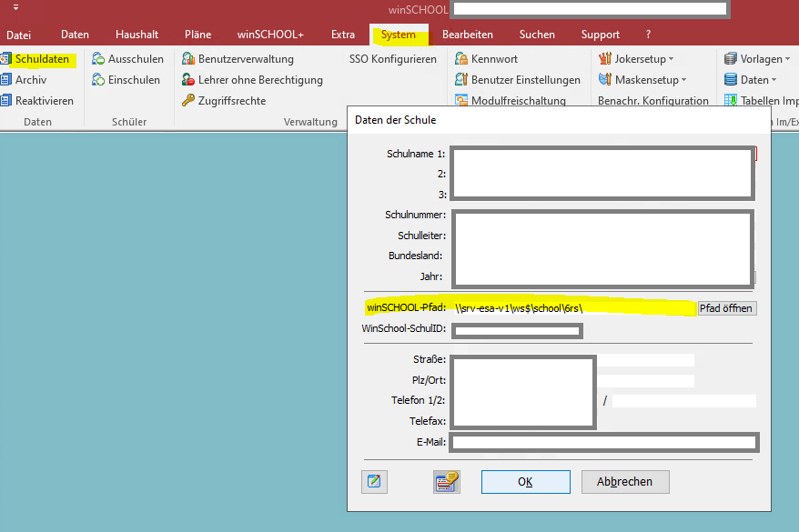Screen dimensions: 799x532
Task: Click the edit pencil icon in dialog
Action: point(375,482)
